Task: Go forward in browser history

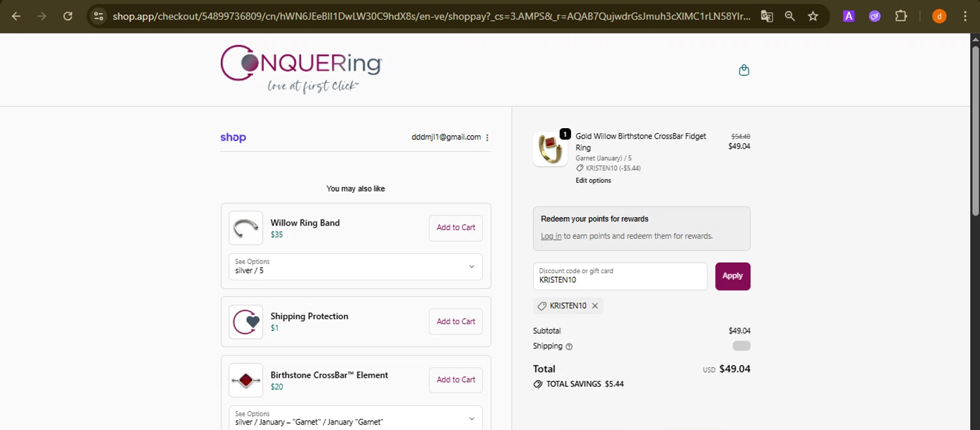Action: pos(42,16)
